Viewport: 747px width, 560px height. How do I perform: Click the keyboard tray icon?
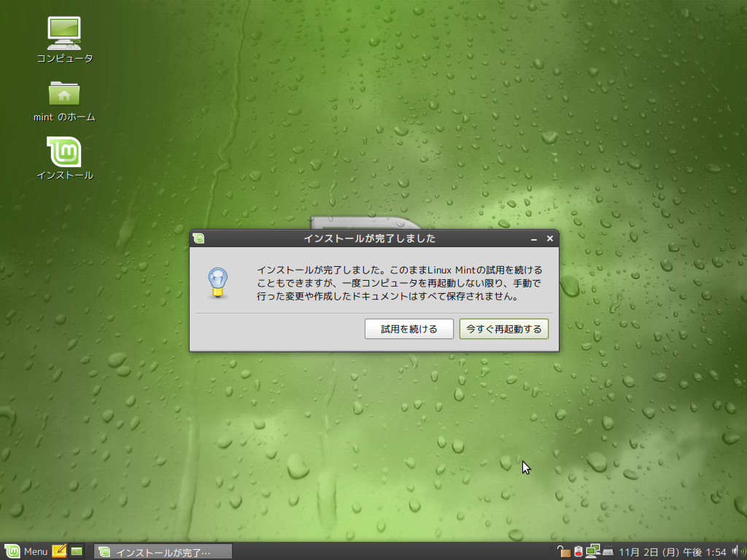(608, 551)
